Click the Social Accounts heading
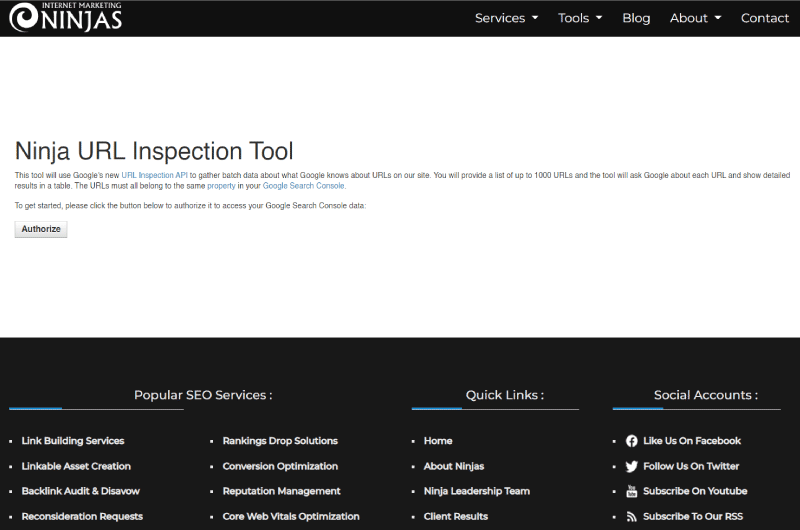This screenshot has height=530, width=800. click(706, 395)
